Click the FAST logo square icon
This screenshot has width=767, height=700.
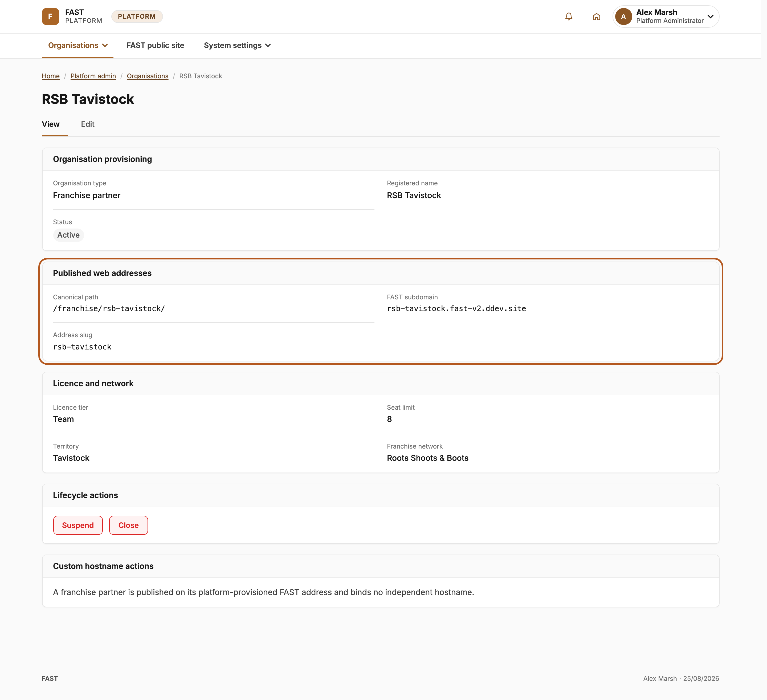(x=50, y=16)
